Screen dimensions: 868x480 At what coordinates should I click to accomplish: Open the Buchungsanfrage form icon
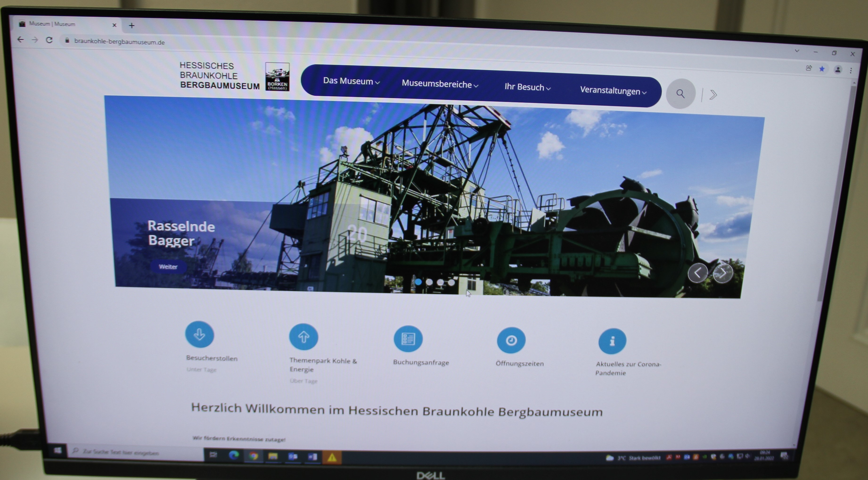pos(408,339)
